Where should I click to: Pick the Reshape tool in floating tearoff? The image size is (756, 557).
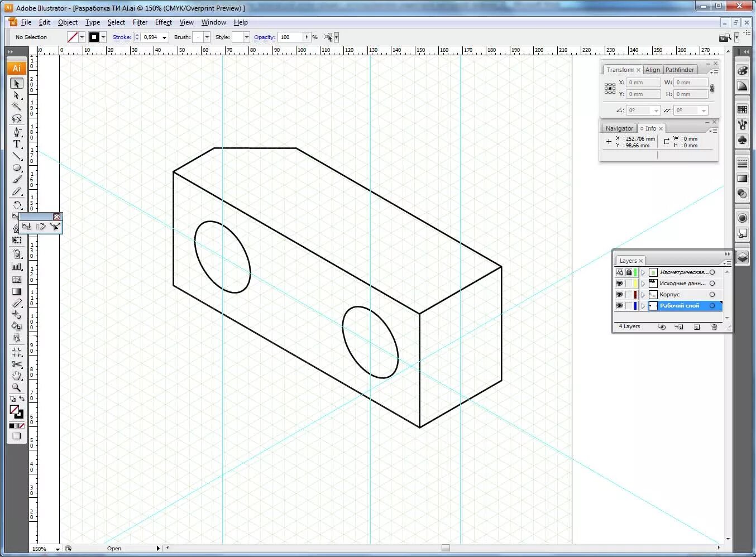[x=54, y=226]
